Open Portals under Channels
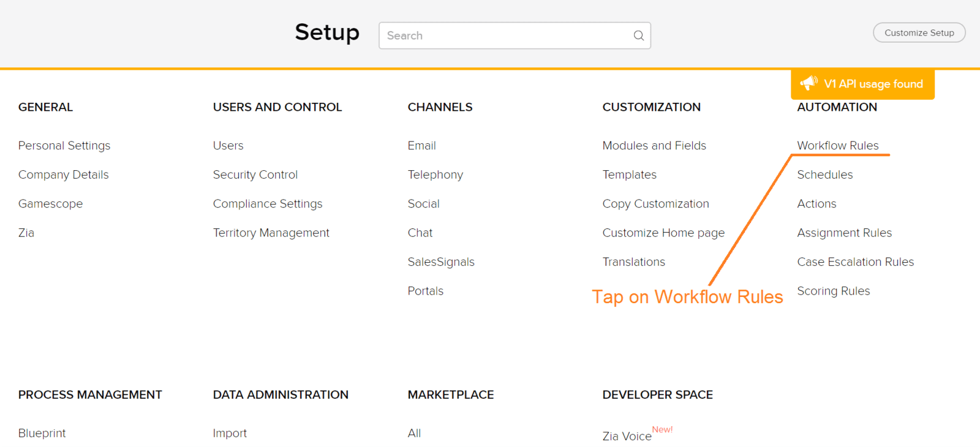 [426, 291]
